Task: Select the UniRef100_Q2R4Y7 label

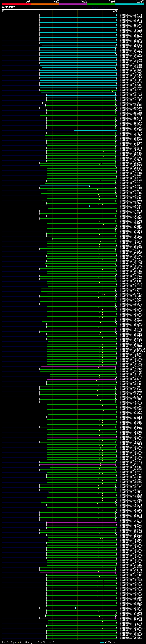Action: point(131,63)
